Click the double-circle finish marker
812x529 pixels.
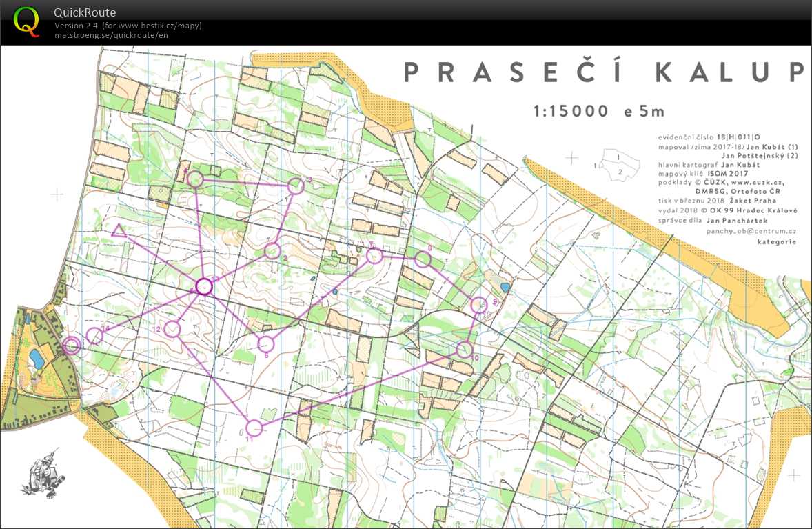click(71, 346)
